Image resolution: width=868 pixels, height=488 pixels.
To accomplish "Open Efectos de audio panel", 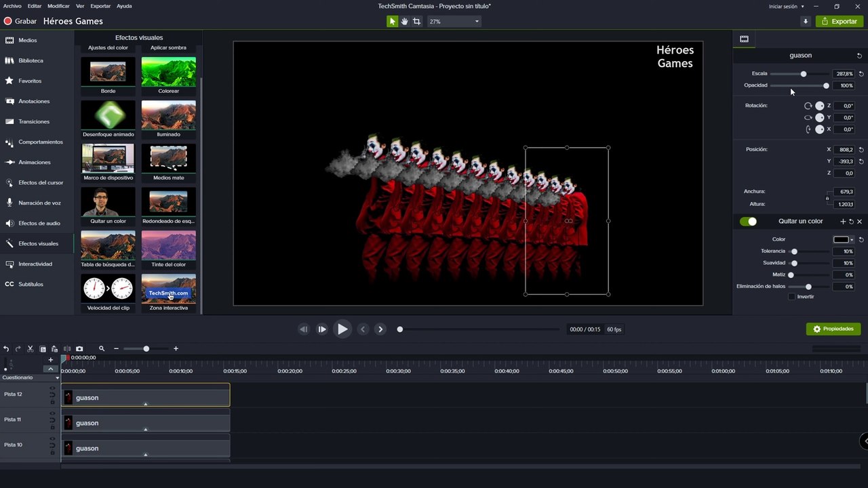I will 37,223.
